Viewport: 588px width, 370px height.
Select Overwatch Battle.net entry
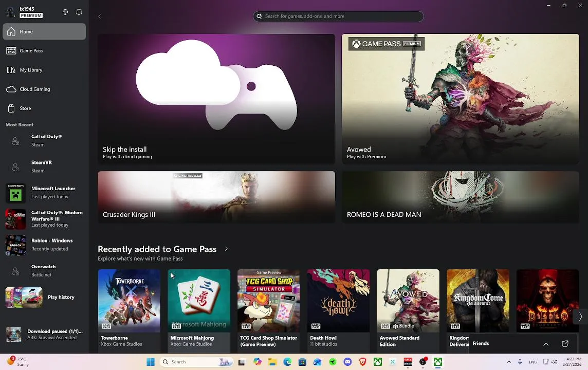coord(44,271)
